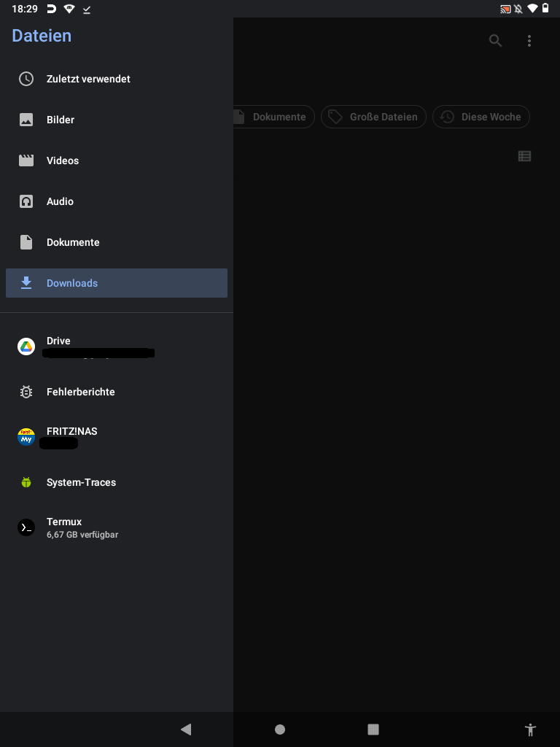Apply the Diese Woche filter chip
Screen dimensions: 560x747
click(481, 117)
